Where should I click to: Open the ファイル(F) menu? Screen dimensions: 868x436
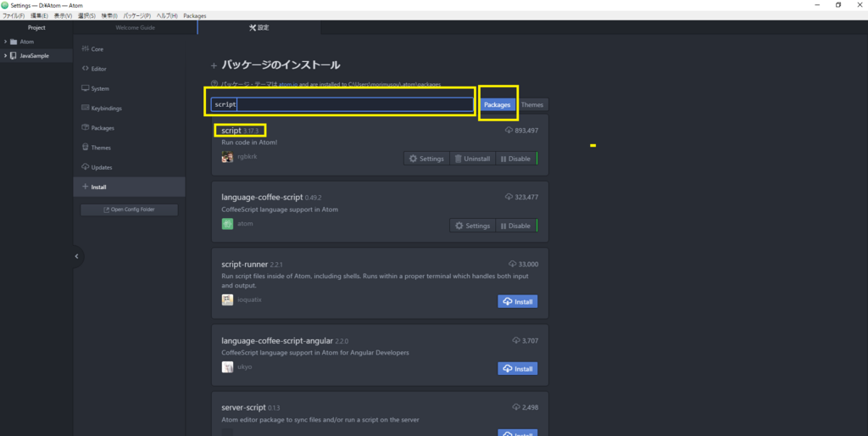(14, 16)
